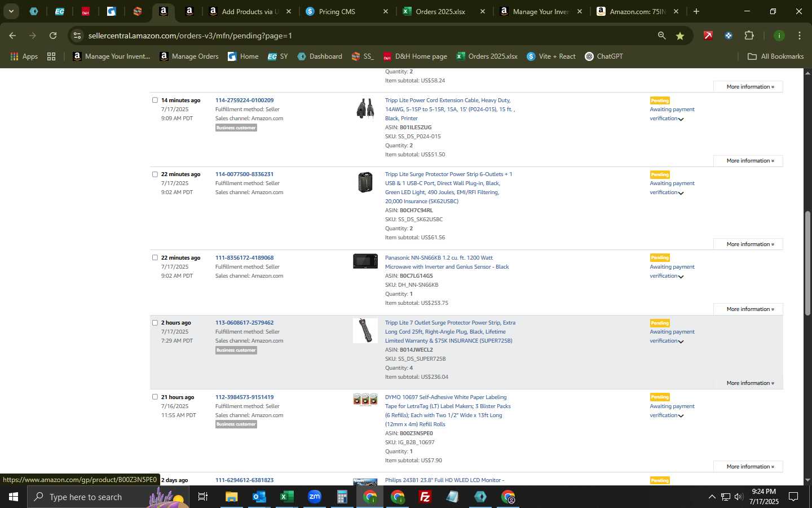Click the volume speaker tray icon
The width and height of the screenshot is (812, 508).
coord(739,497)
